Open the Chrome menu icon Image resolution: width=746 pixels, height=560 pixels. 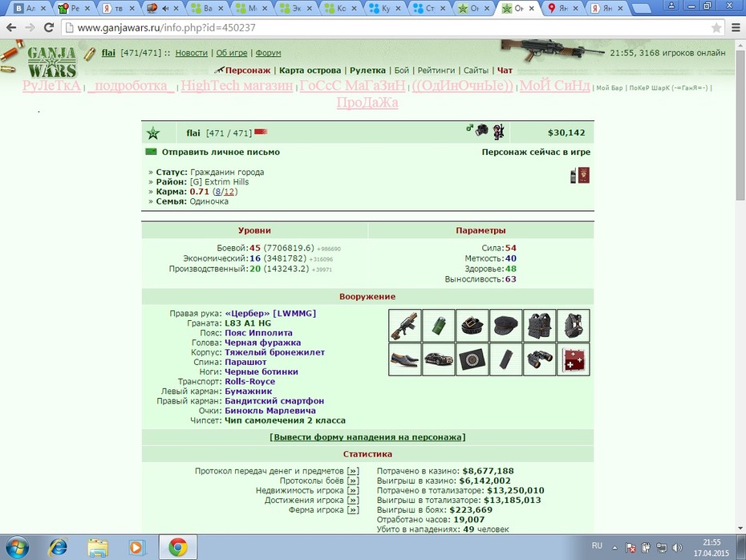tap(736, 27)
